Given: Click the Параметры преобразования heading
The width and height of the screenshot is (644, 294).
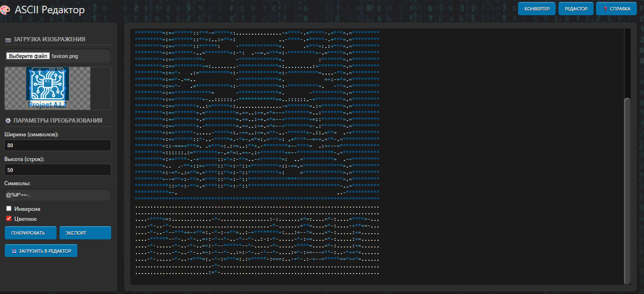Looking at the screenshot, I should pyautogui.click(x=58, y=121).
